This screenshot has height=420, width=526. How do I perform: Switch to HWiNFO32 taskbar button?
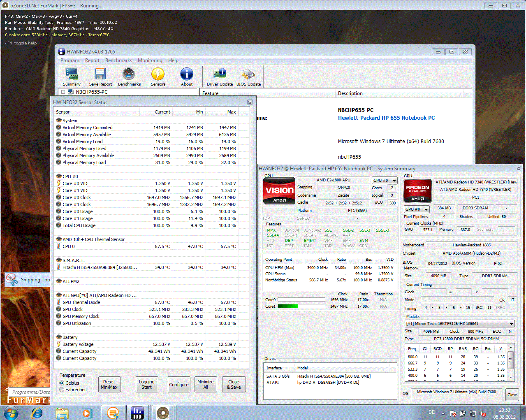tap(137, 413)
